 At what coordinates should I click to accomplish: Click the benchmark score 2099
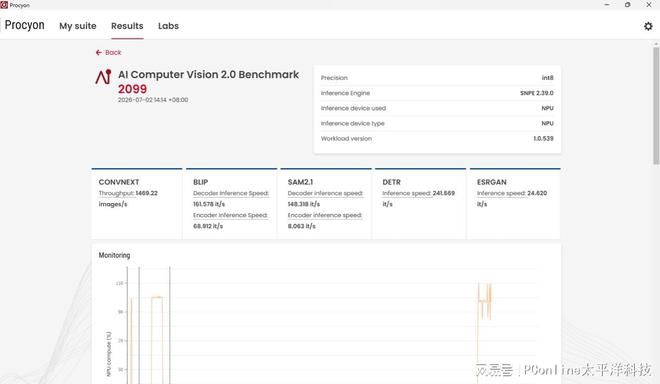[x=132, y=89]
